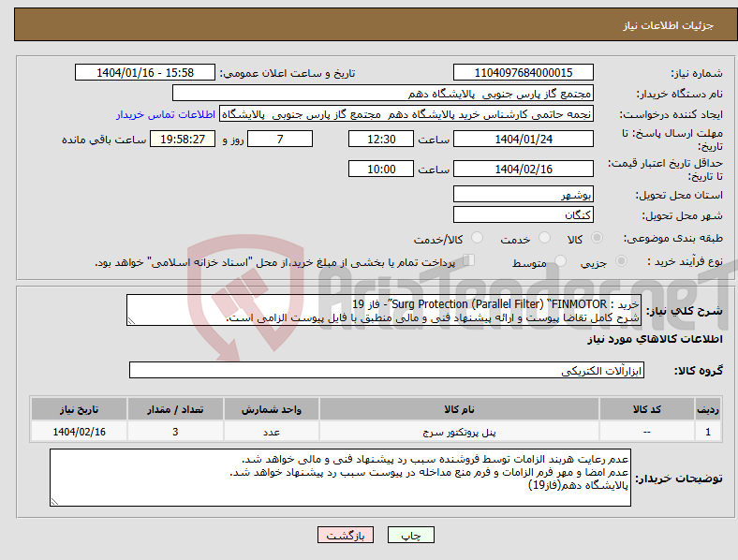The image size is (738, 560).
Task: Click the واحد شمارش column header
Action: [x=272, y=409]
